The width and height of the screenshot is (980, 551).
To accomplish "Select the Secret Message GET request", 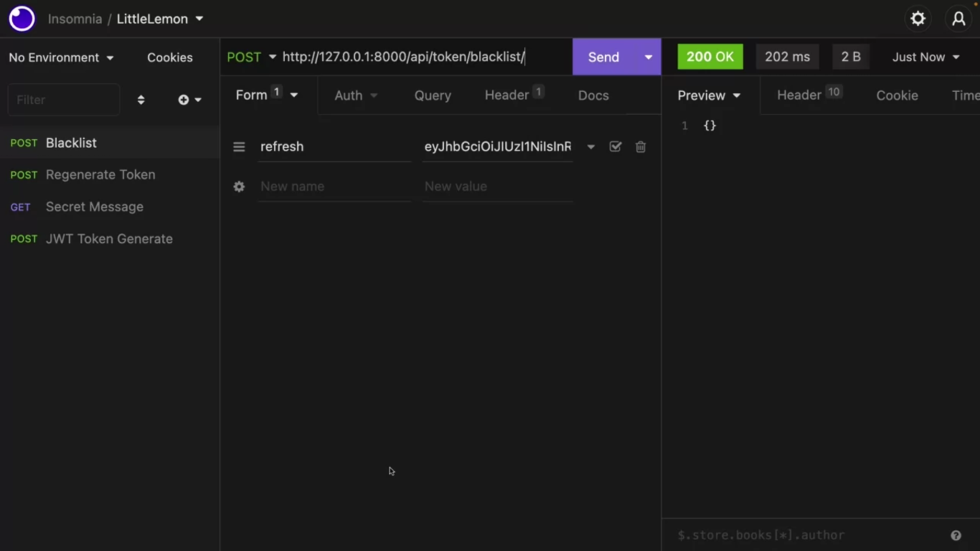I will [x=94, y=207].
